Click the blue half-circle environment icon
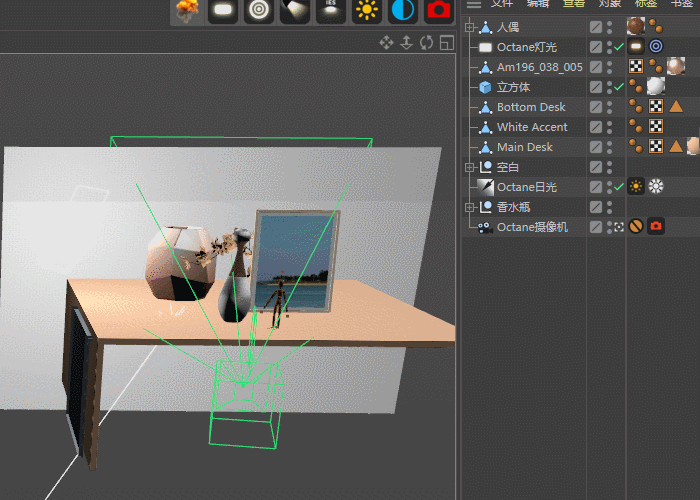The height and width of the screenshot is (500, 700). click(403, 11)
